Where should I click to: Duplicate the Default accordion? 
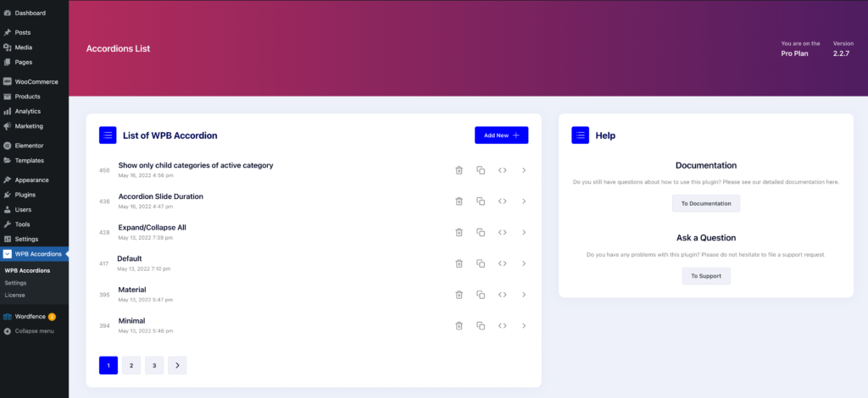click(x=481, y=263)
